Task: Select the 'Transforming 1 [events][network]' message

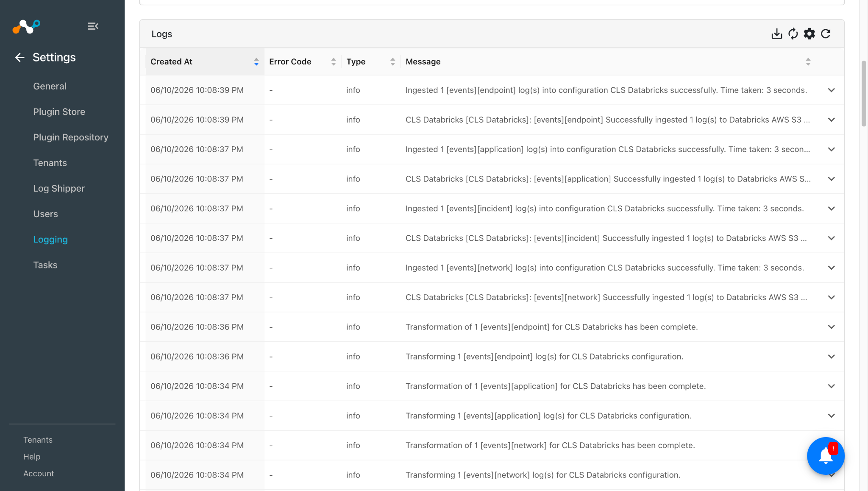Action: tap(543, 475)
